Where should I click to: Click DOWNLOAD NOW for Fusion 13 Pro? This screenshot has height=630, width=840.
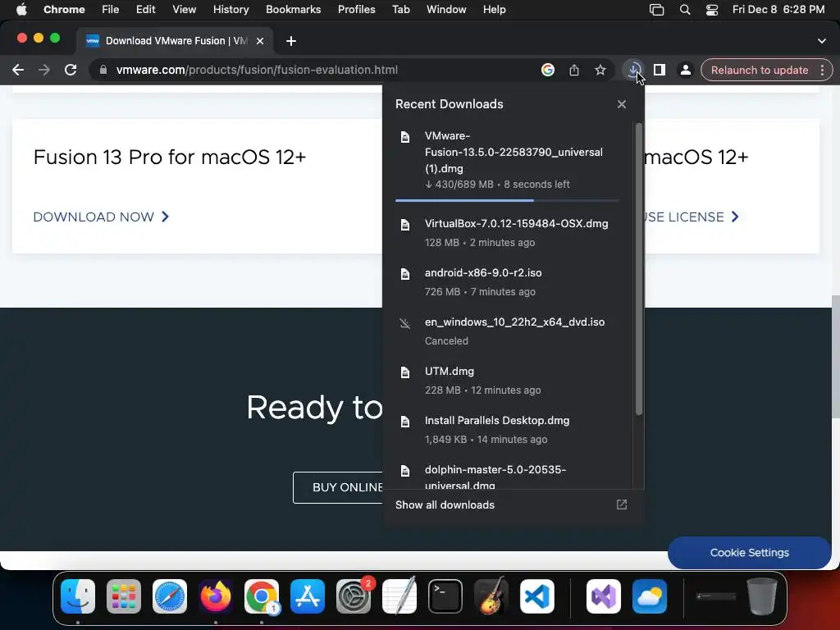click(101, 217)
